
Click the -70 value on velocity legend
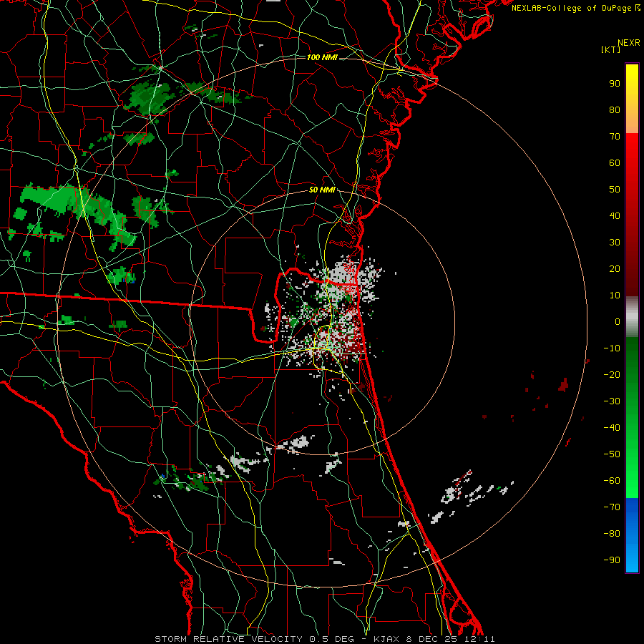click(x=612, y=507)
